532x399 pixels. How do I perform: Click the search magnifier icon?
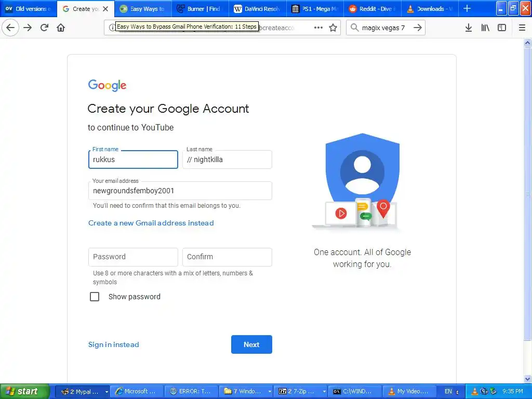(x=354, y=28)
